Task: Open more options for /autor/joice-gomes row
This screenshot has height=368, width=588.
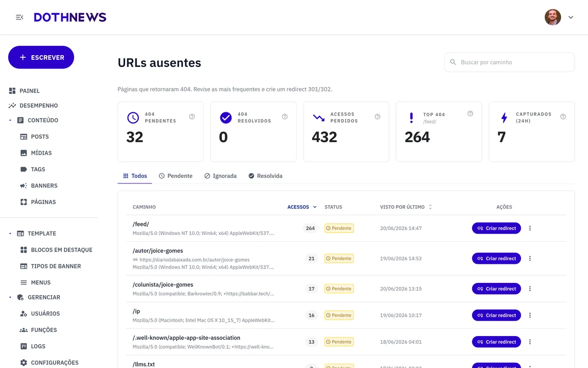Action: click(x=530, y=258)
